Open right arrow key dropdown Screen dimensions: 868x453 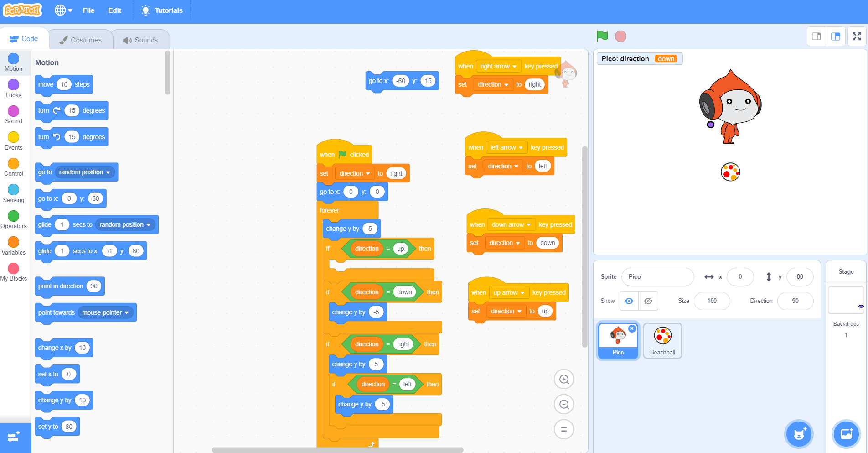pyautogui.click(x=498, y=66)
